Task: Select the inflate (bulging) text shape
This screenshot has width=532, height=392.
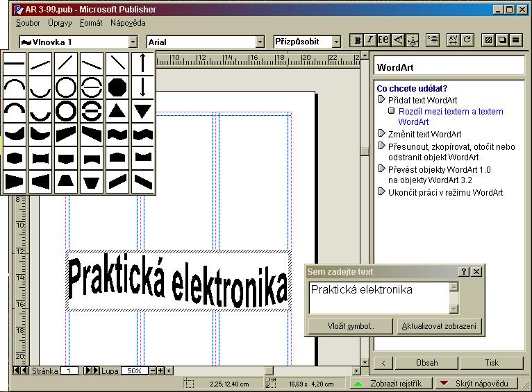Action: (15, 158)
